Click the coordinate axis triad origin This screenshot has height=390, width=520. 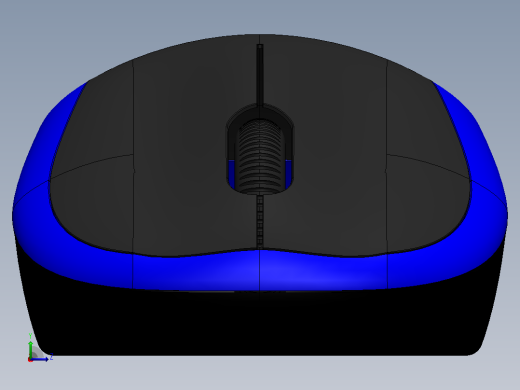click(x=30, y=359)
